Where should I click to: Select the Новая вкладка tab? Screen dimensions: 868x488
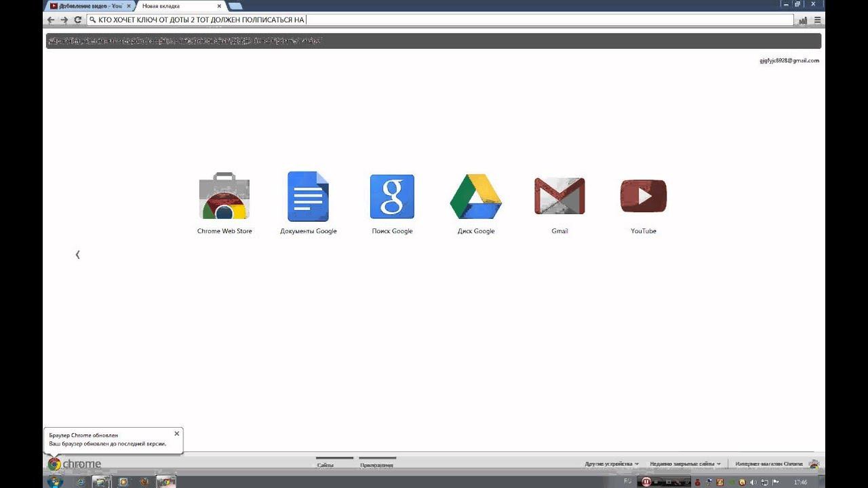(175, 6)
